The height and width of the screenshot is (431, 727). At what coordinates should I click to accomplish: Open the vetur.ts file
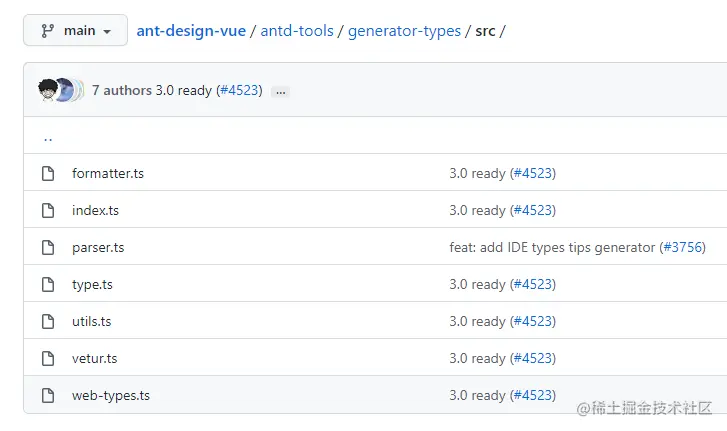[95, 358]
